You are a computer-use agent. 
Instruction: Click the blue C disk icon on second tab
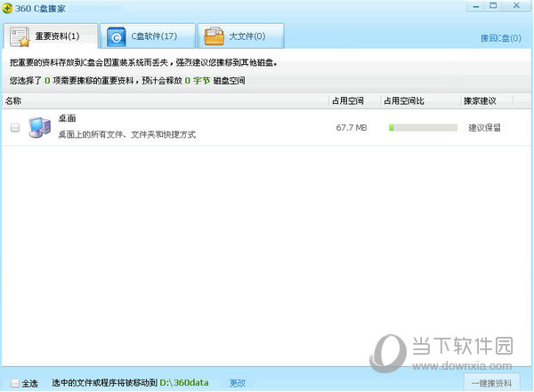pos(116,36)
